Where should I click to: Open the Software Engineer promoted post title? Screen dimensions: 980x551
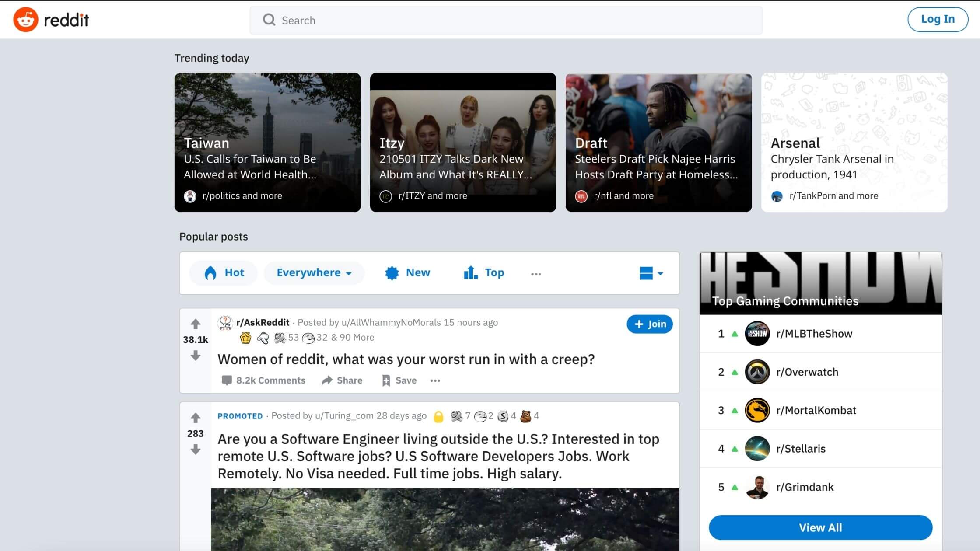(x=438, y=456)
